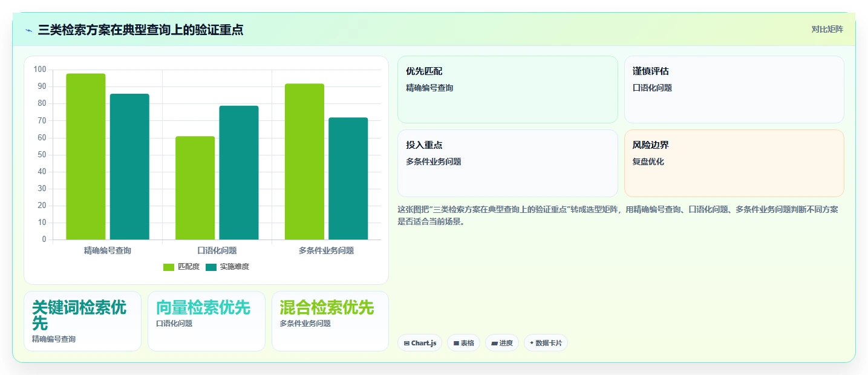Open the 谨慎评估 matrix card
Image resolution: width=868 pixels, height=375 pixels.
(x=734, y=90)
